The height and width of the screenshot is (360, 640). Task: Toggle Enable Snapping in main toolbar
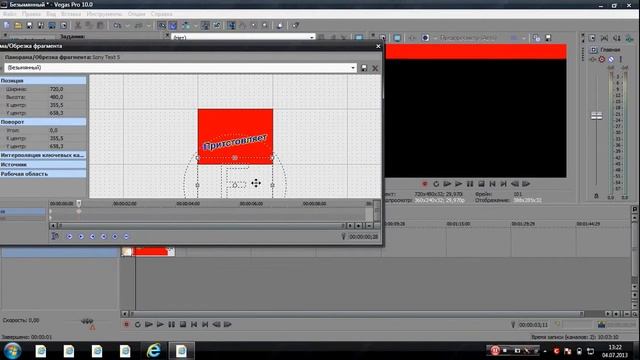coord(162,25)
